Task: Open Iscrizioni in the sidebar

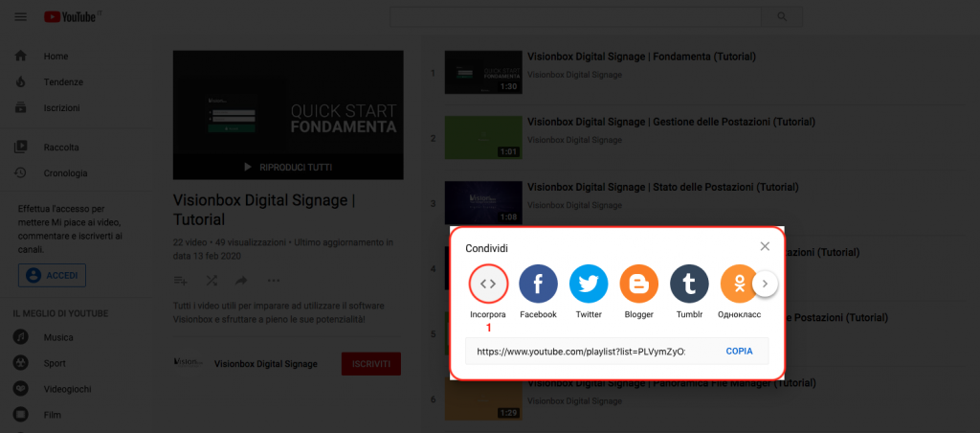Action: pyautogui.click(x=62, y=107)
